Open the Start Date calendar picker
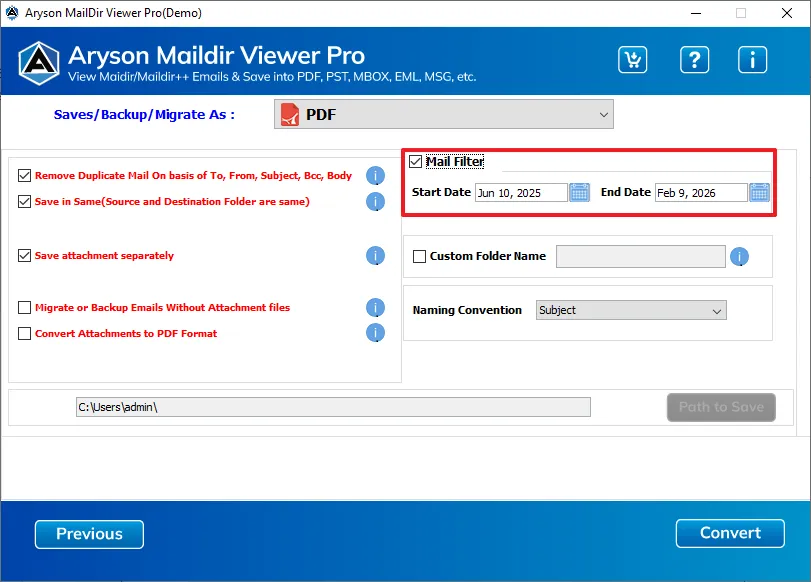811x582 pixels. 579,192
